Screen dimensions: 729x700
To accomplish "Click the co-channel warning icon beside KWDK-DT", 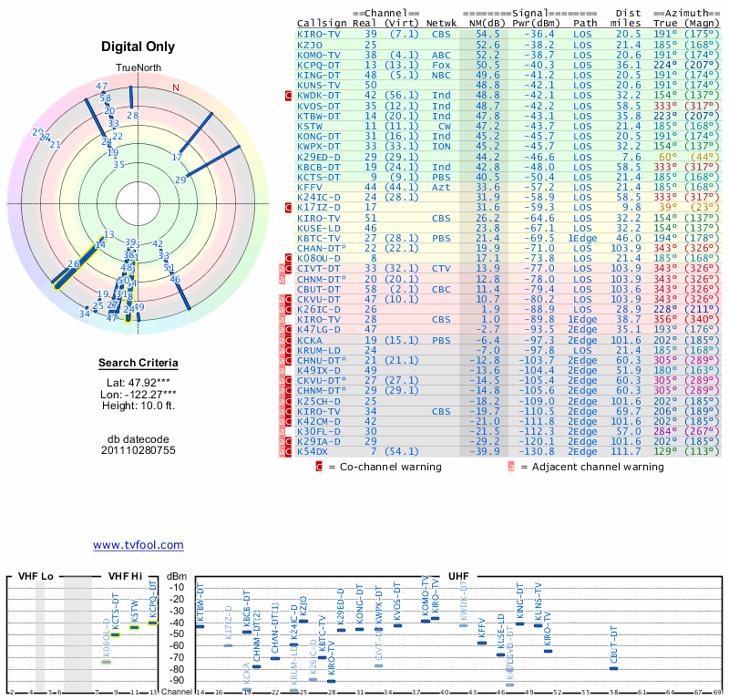I will click(289, 95).
